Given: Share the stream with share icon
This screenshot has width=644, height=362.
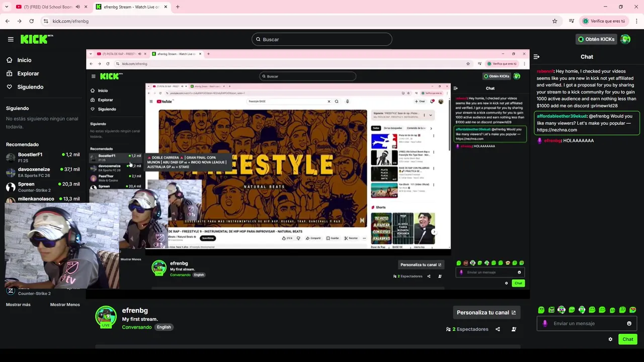Looking at the screenshot, I should click(498, 329).
